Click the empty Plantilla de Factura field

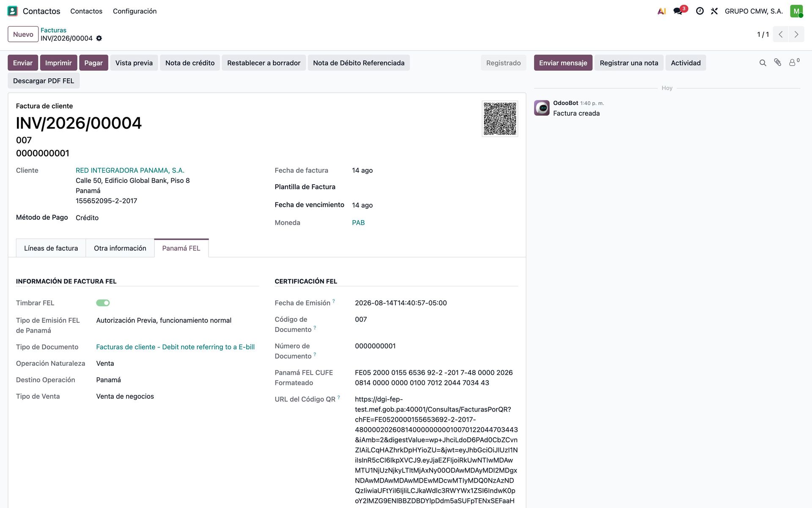tap(434, 187)
